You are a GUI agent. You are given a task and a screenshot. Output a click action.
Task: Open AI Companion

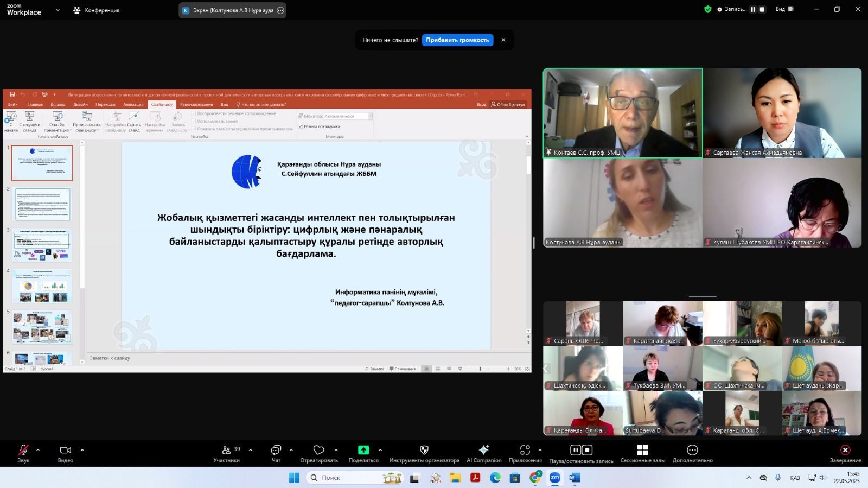pyautogui.click(x=484, y=454)
